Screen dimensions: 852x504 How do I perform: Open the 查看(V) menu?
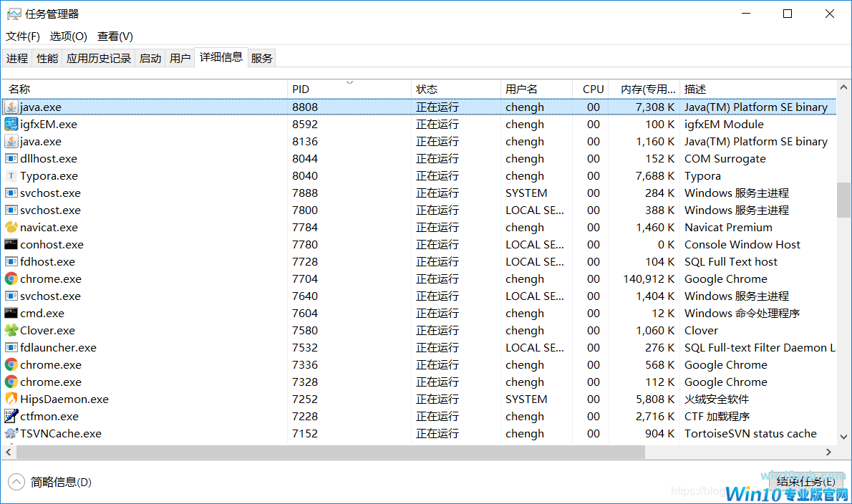(115, 36)
